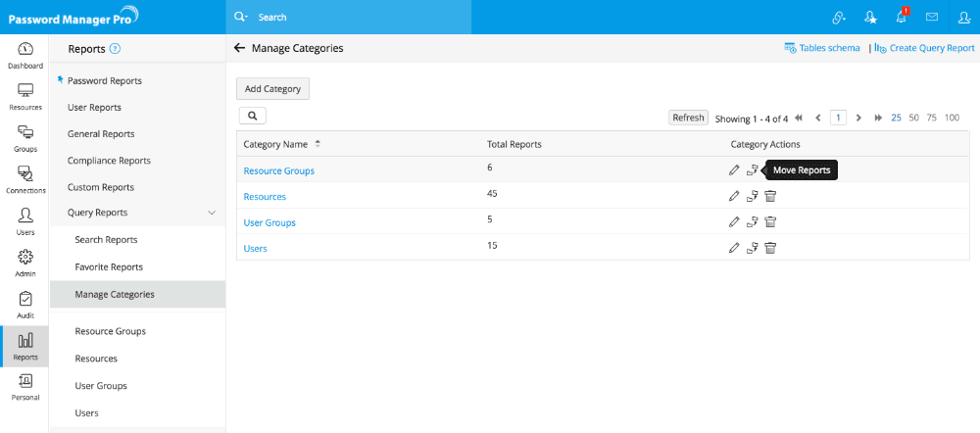Click the mail envelope icon in header
The height and width of the screenshot is (433, 980).
coord(932,18)
